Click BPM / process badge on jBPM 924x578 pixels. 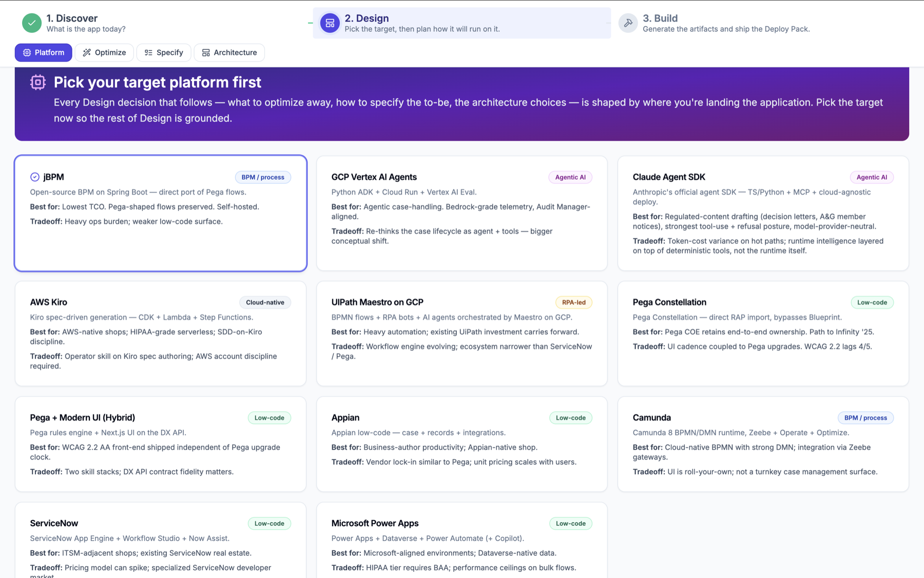coord(263,177)
